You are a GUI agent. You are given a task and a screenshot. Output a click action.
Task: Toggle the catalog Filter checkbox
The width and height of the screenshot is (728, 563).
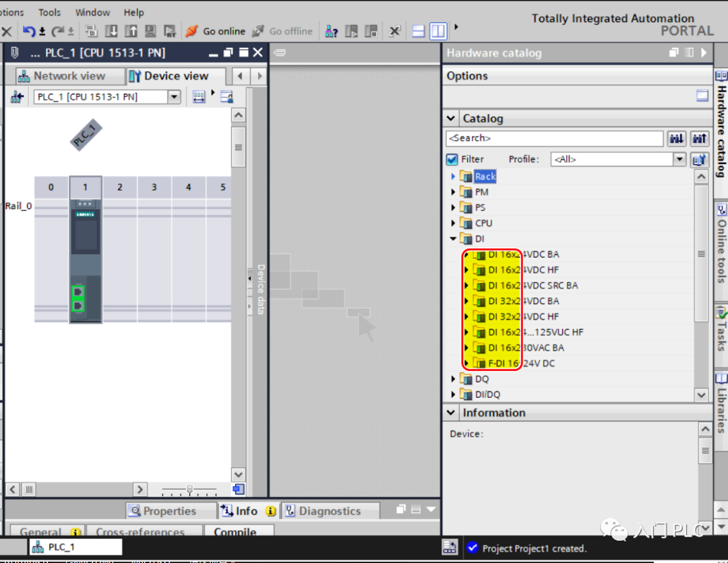point(452,159)
